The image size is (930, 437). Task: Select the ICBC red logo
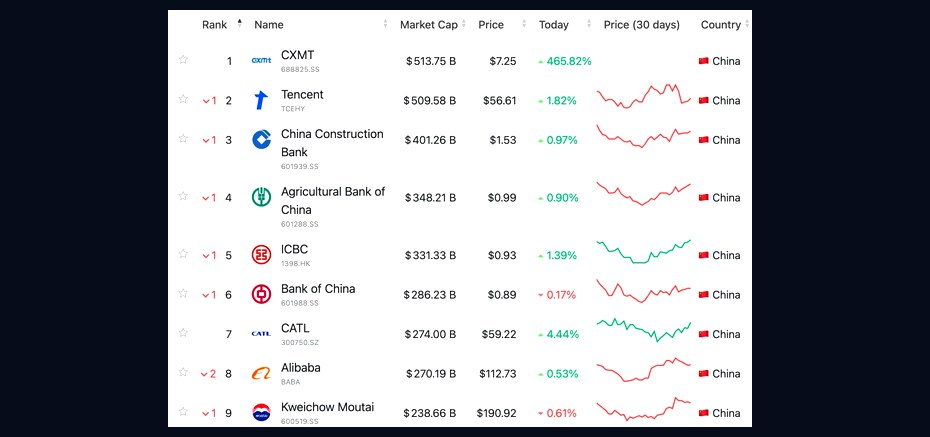(x=261, y=255)
